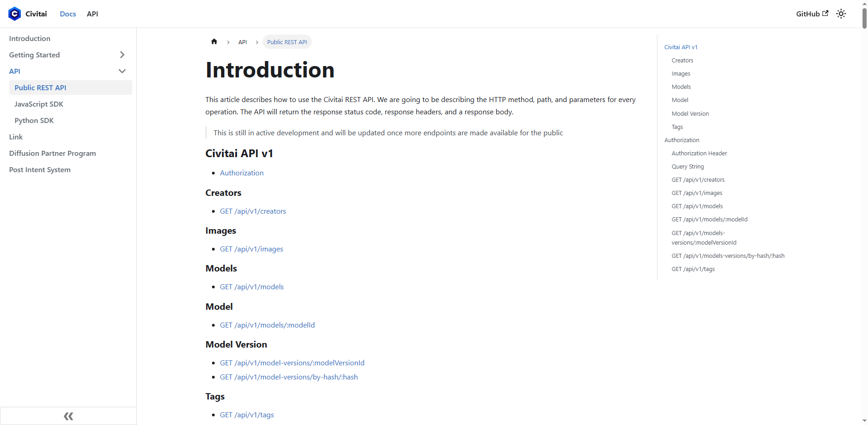The height and width of the screenshot is (425, 868).
Task: Open the Introduction sidebar item
Action: click(30, 38)
